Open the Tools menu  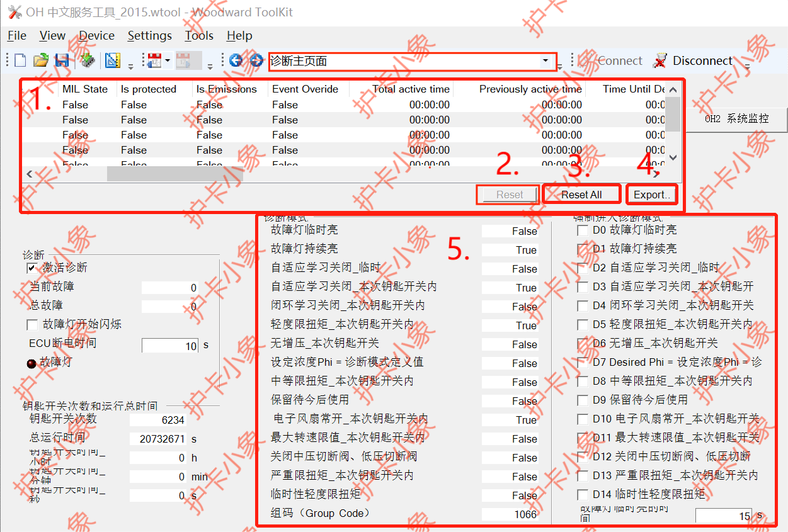point(198,36)
